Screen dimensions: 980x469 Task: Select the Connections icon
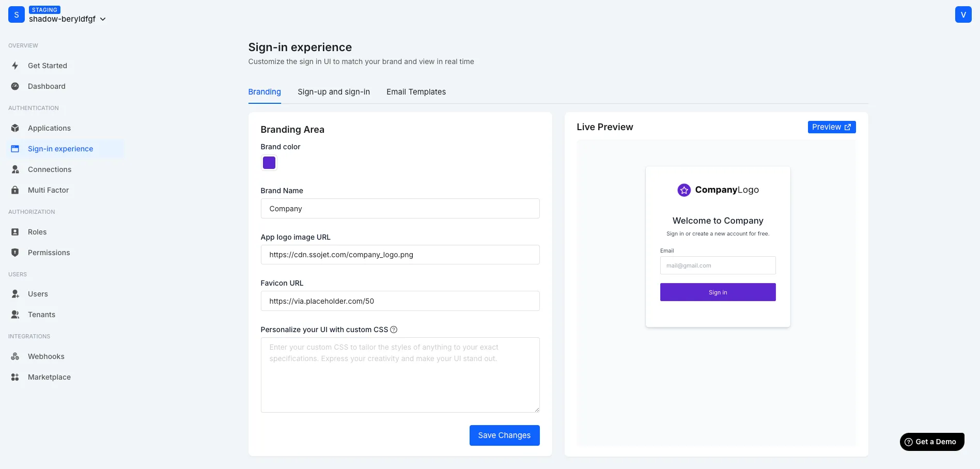[x=15, y=169]
